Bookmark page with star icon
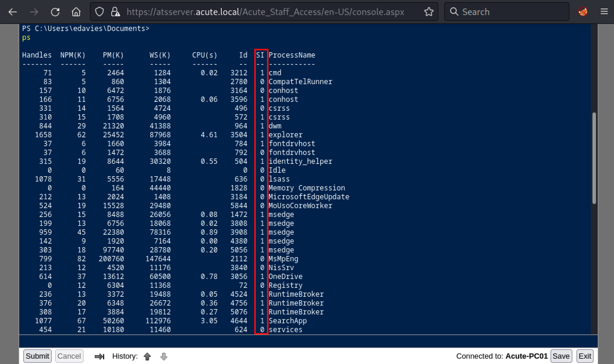The height and width of the screenshot is (364, 614). point(429,12)
